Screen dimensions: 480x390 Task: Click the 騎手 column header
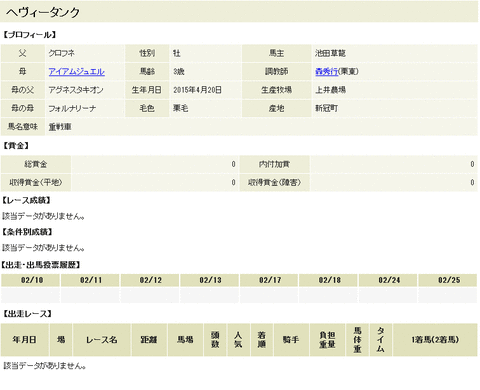(x=291, y=340)
